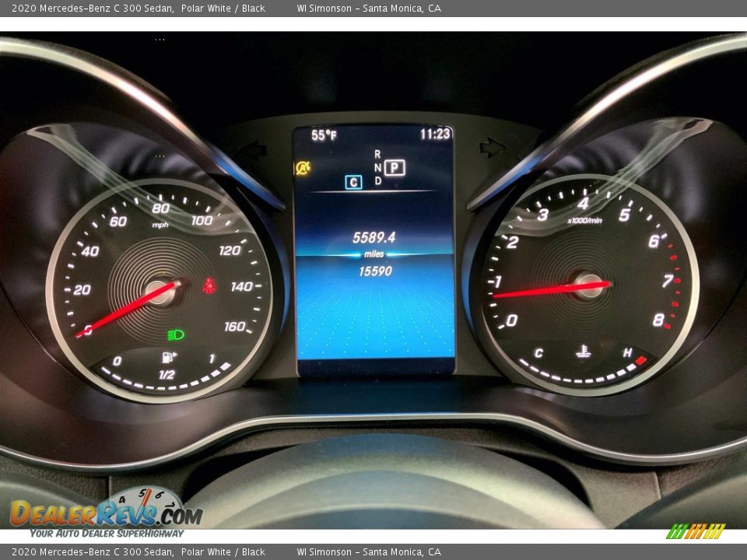Click the green headlight indicator icon

point(176,335)
